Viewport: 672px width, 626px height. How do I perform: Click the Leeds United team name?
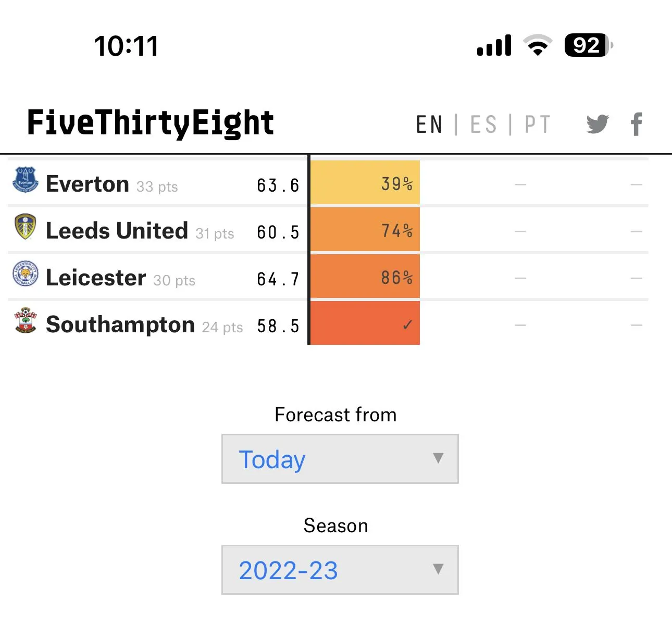pyautogui.click(x=117, y=231)
